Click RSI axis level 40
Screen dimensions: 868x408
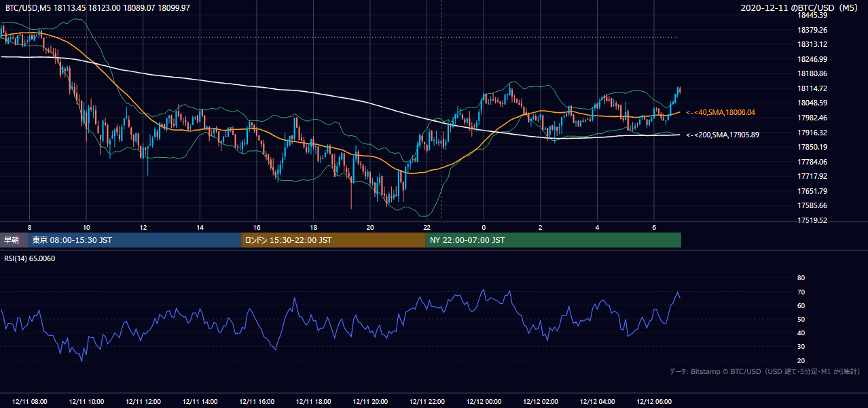[801, 333]
